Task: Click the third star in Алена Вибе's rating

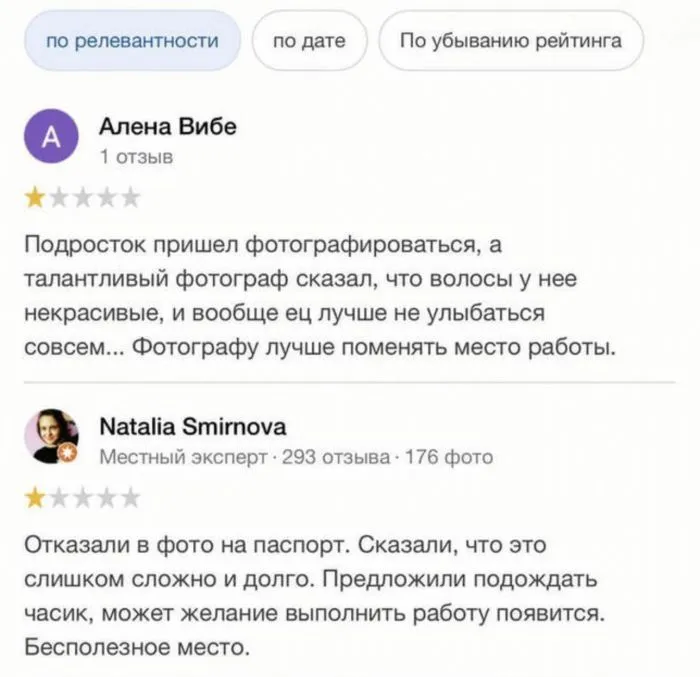Action: pyautogui.click(x=83, y=197)
